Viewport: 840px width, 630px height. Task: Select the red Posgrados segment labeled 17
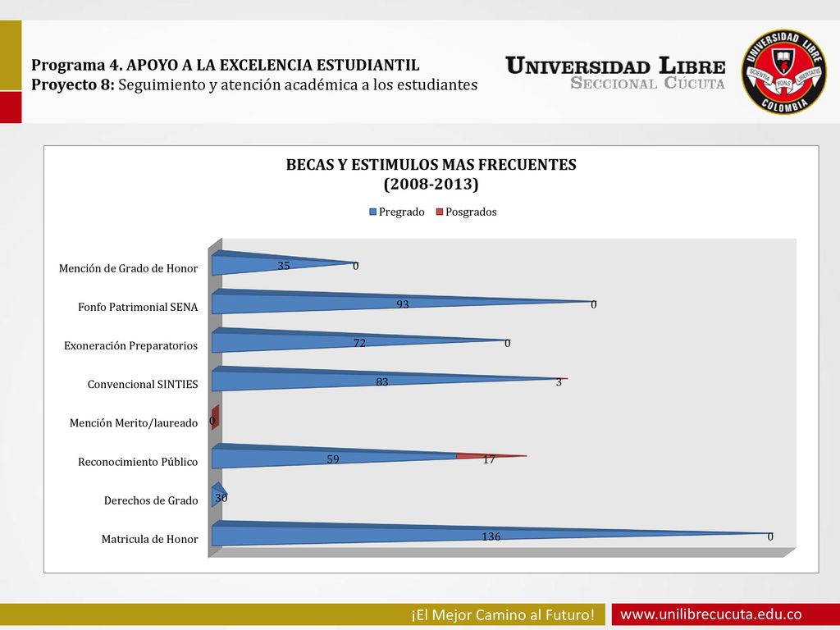tap(491, 456)
